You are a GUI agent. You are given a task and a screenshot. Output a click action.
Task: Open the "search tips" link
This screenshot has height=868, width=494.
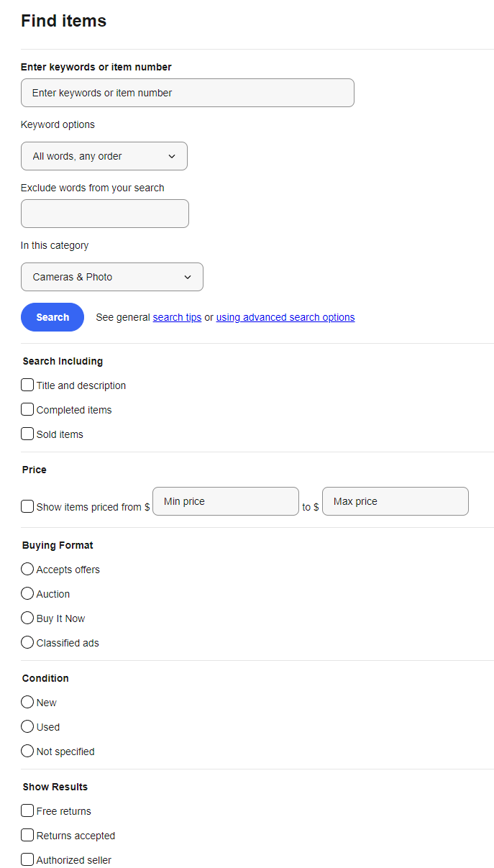coord(177,316)
